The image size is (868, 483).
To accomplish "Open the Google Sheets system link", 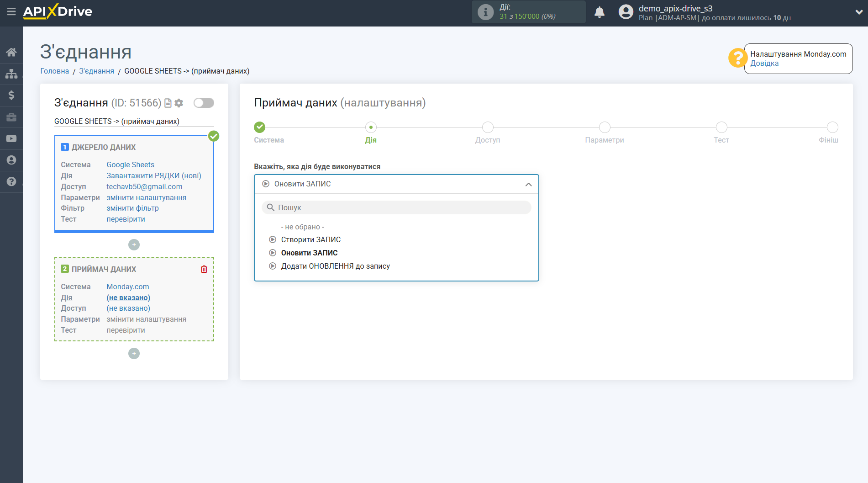I will [130, 165].
